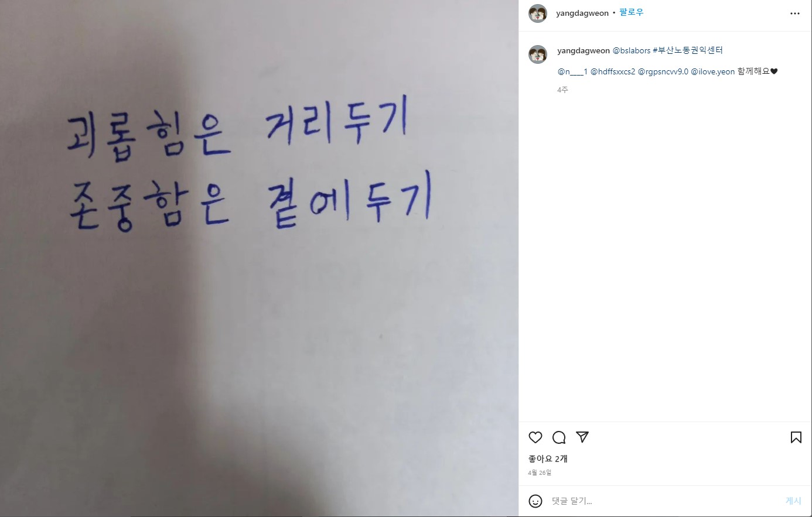The image size is (812, 517).
Task: Open @ilove.yeon mention
Action: pyautogui.click(x=713, y=71)
